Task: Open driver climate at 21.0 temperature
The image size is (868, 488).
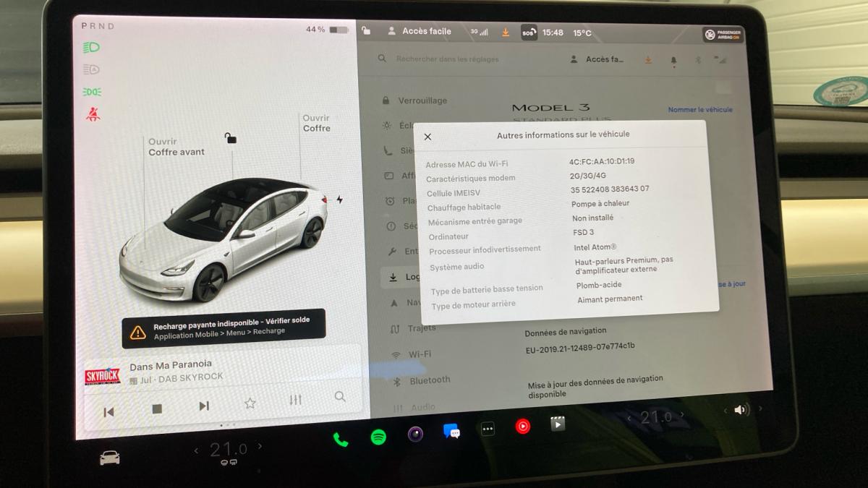Action: pos(229,450)
